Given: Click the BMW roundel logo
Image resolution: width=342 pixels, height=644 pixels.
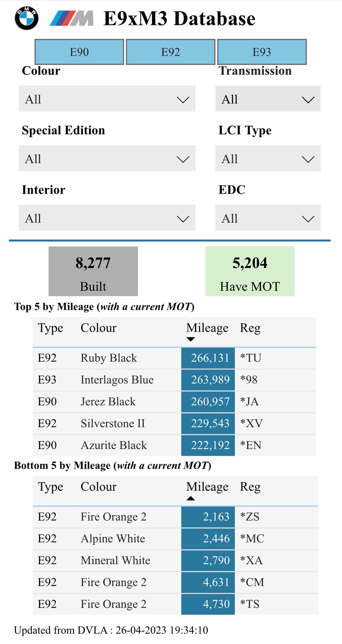Looking at the screenshot, I should [27, 18].
